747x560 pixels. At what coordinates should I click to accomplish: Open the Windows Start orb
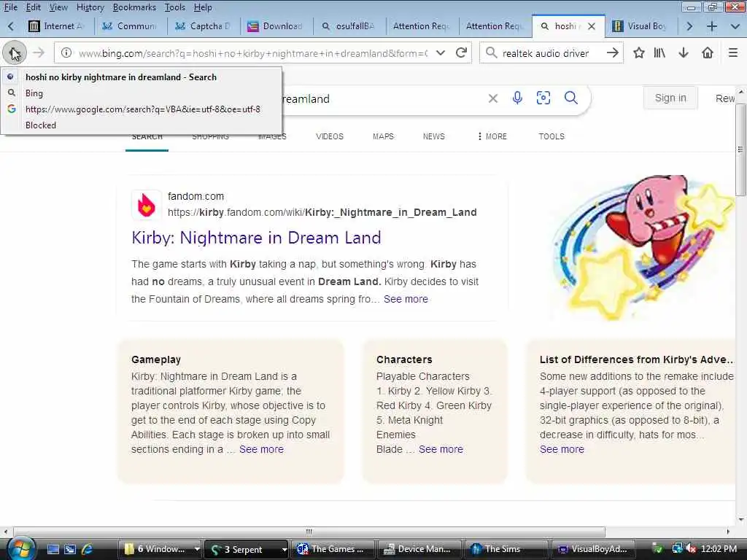pyautogui.click(x=20, y=548)
